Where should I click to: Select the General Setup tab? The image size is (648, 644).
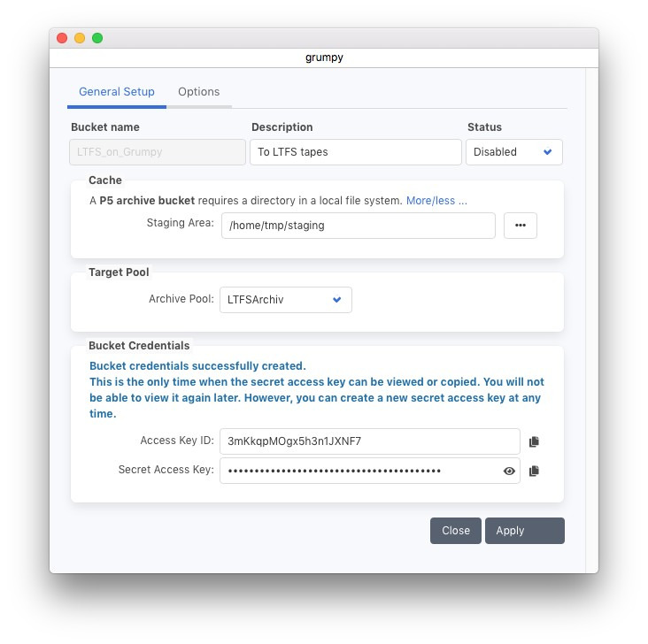[x=117, y=92]
